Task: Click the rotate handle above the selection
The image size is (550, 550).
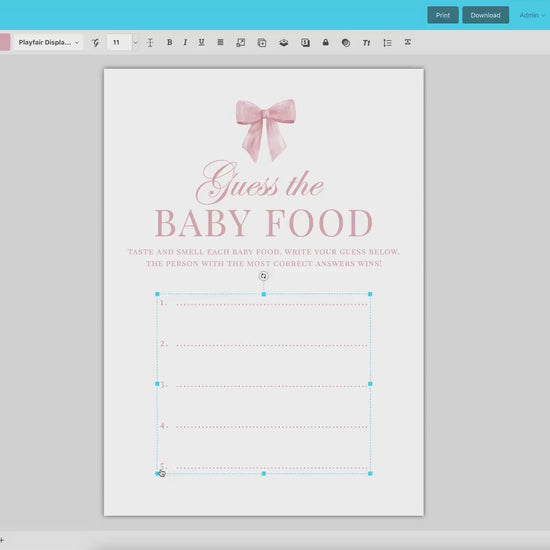Action: (x=264, y=276)
